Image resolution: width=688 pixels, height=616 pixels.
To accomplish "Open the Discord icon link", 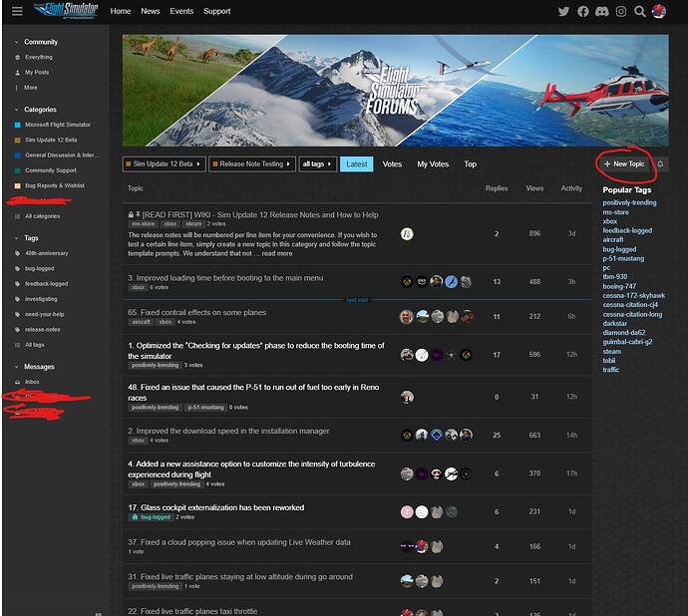I will (601, 11).
